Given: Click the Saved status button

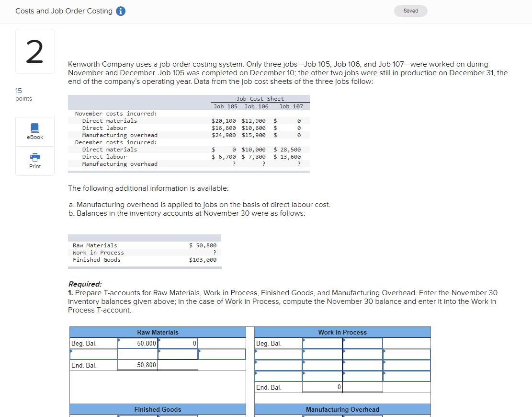Looking at the screenshot, I should pyautogui.click(x=410, y=11).
